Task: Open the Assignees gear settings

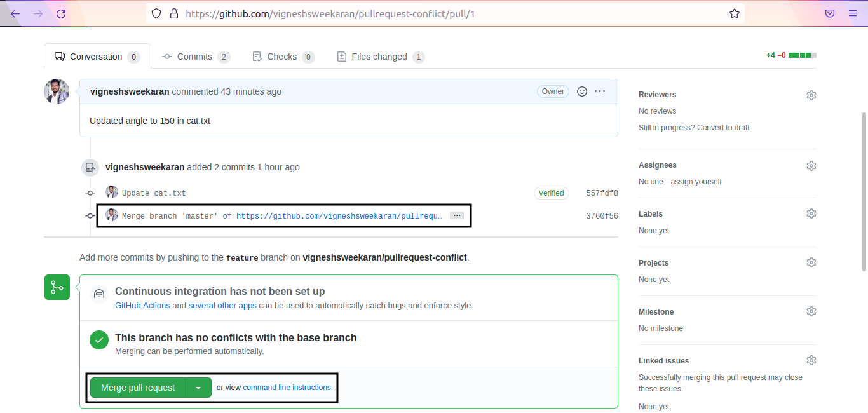Action: coord(811,166)
